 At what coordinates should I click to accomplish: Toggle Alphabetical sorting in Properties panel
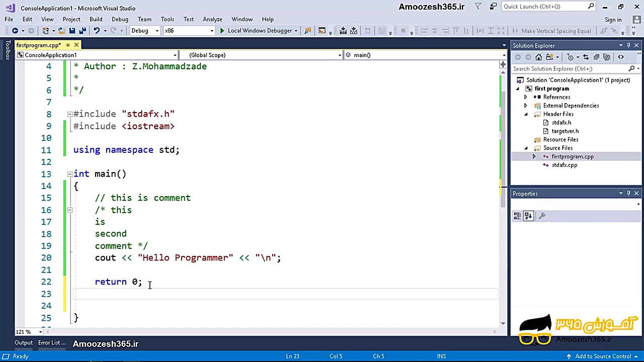[x=528, y=216]
